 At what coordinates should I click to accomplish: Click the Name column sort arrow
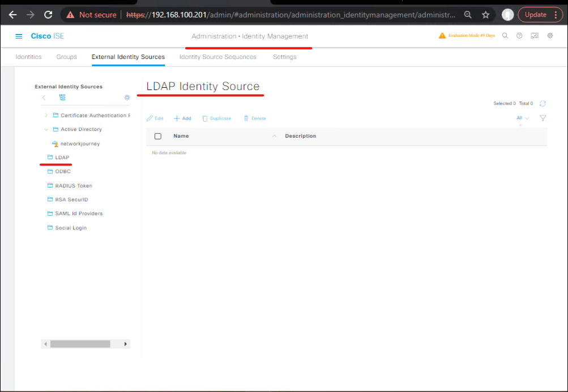coord(274,136)
